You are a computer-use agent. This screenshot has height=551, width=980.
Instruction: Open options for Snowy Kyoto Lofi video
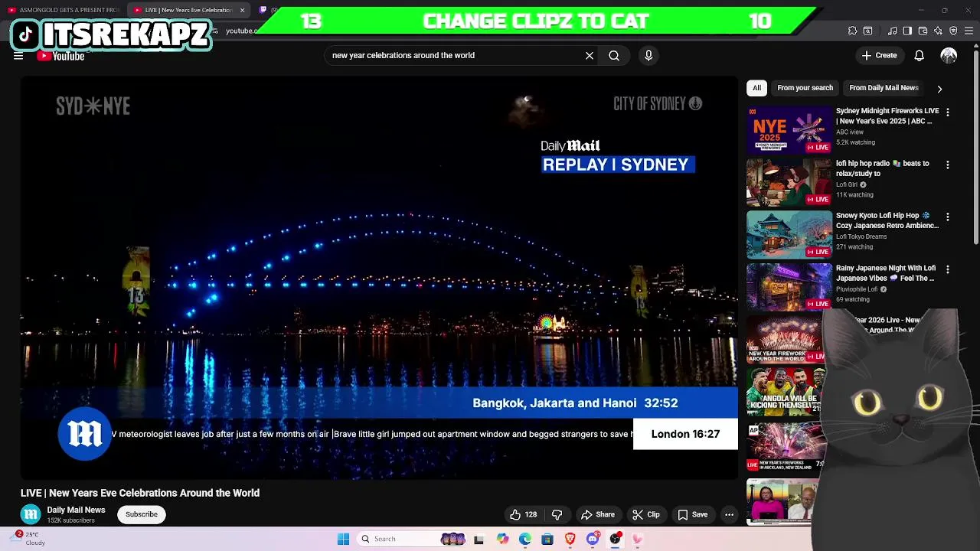tap(948, 217)
